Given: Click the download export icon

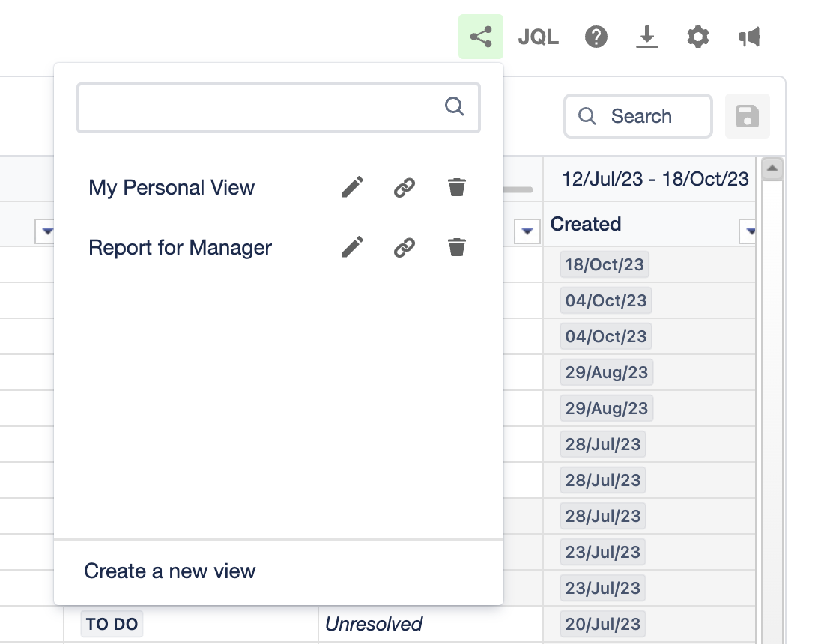Looking at the screenshot, I should tap(646, 37).
